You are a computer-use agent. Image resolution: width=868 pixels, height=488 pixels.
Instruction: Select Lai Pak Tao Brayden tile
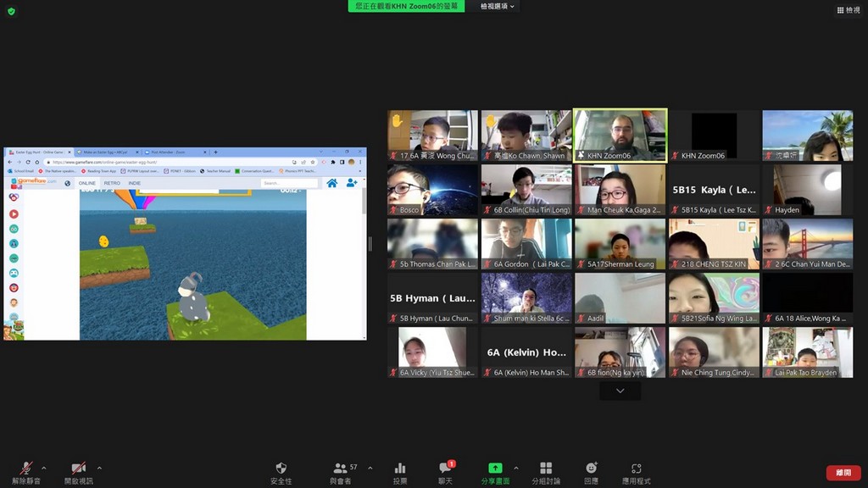808,352
